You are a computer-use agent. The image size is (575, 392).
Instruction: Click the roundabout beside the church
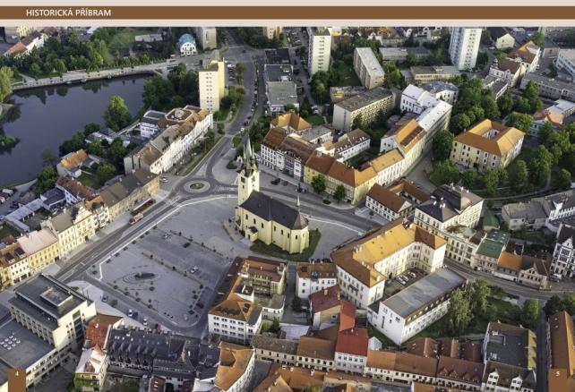(x=195, y=186)
